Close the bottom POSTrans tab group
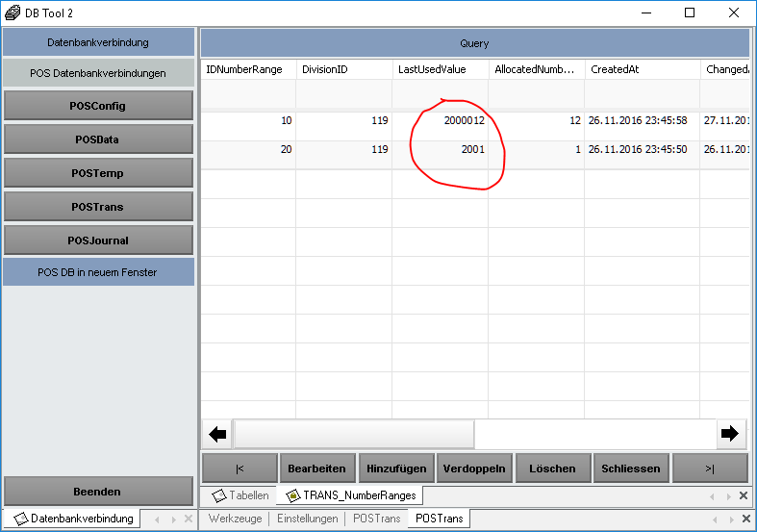This screenshot has height=532, width=757. [x=745, y=519]
